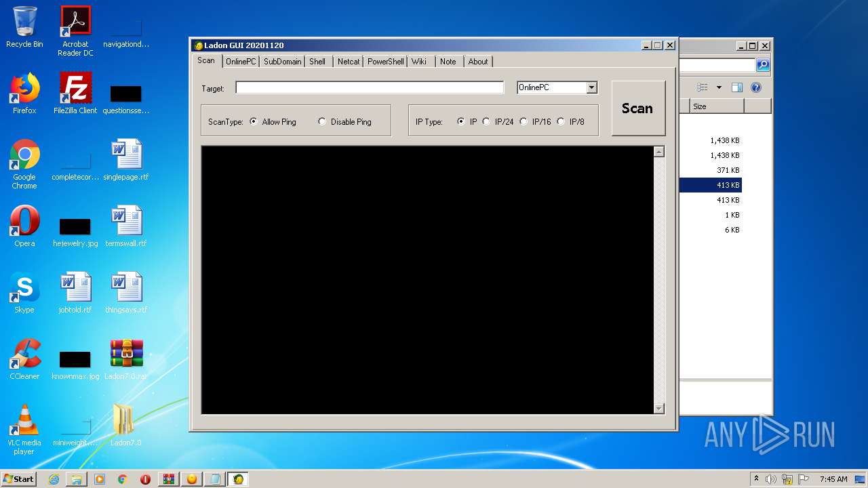Select the 371 KB file row

point(711,170)
